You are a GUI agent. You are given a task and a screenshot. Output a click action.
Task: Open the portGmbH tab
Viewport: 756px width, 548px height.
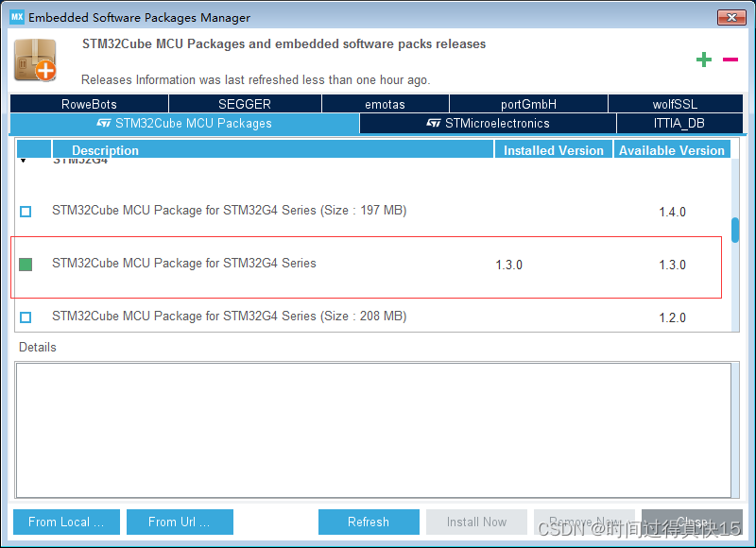point(528,104)
